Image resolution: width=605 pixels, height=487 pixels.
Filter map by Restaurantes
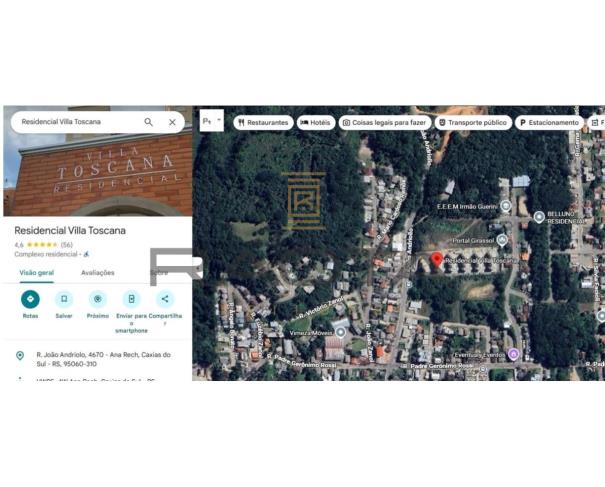click(263, 123)
